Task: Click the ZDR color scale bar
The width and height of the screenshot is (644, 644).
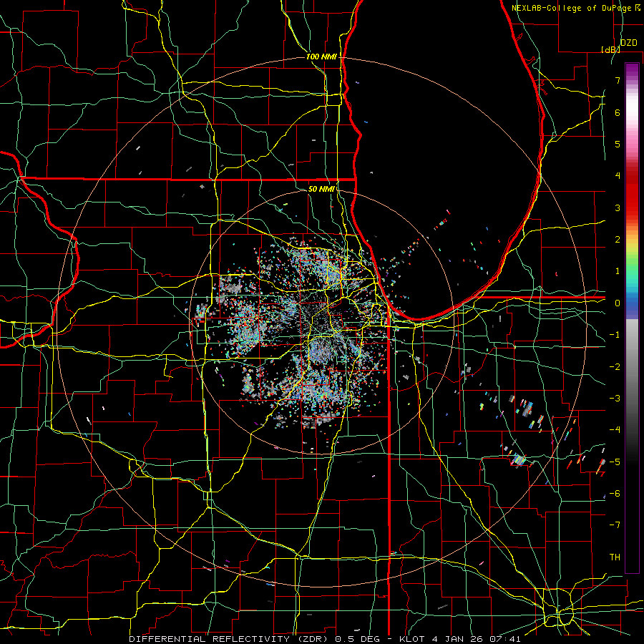Action: tap(632, 318)
